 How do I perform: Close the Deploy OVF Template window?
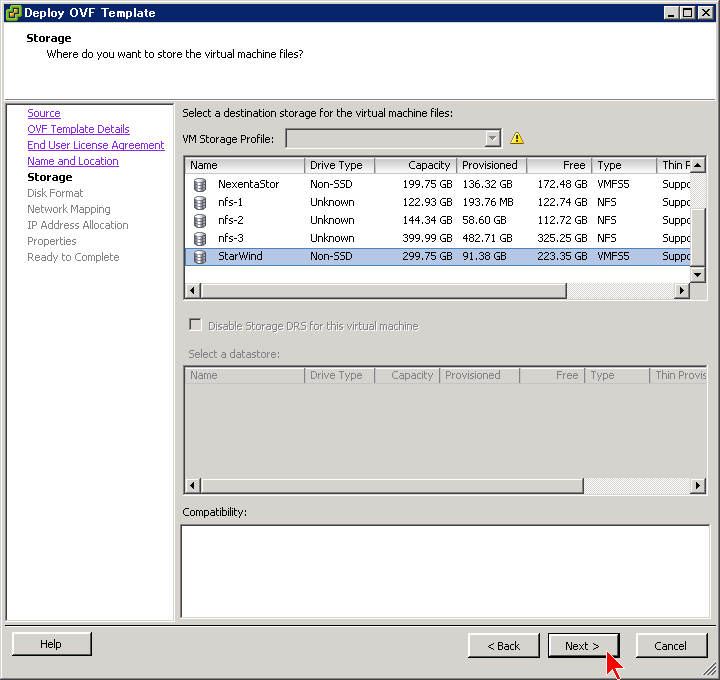tap(706, 12)
